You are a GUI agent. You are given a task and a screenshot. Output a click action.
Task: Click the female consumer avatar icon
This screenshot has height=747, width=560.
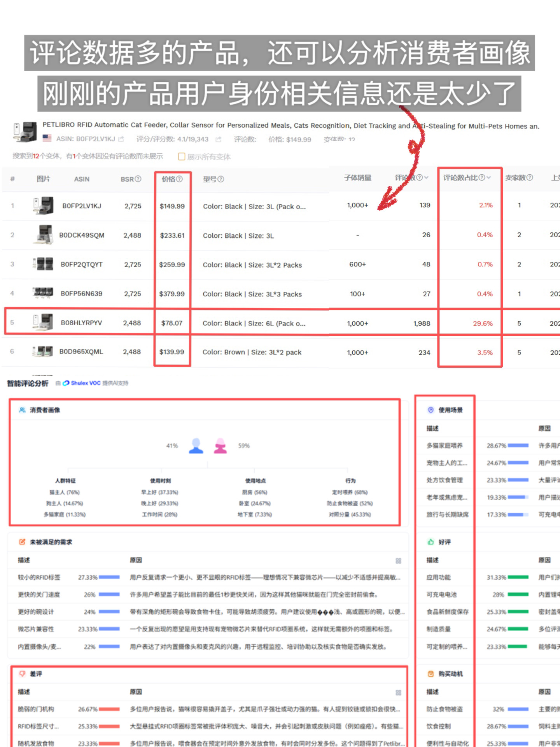pyautogui.click(x=220, y=446)
